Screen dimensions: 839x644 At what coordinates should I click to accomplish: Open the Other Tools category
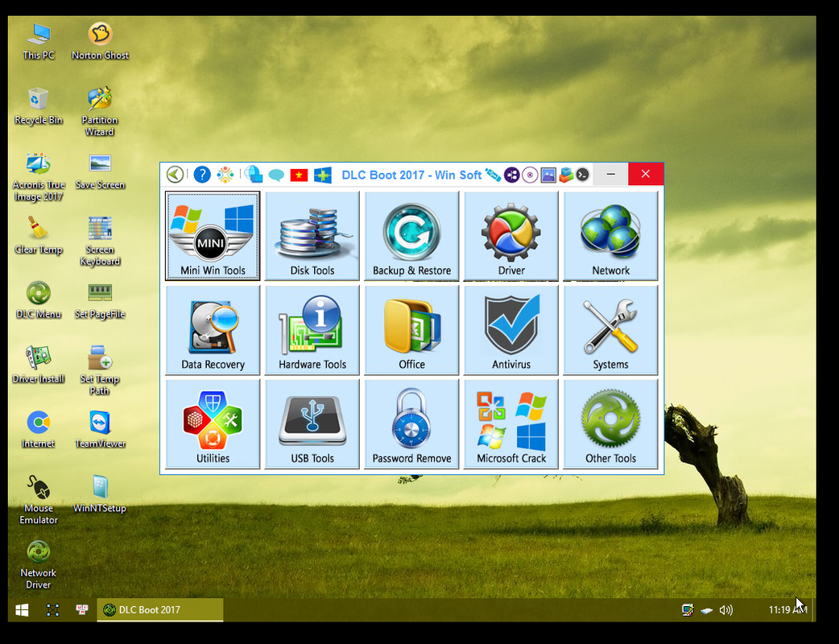pos(610,423)
